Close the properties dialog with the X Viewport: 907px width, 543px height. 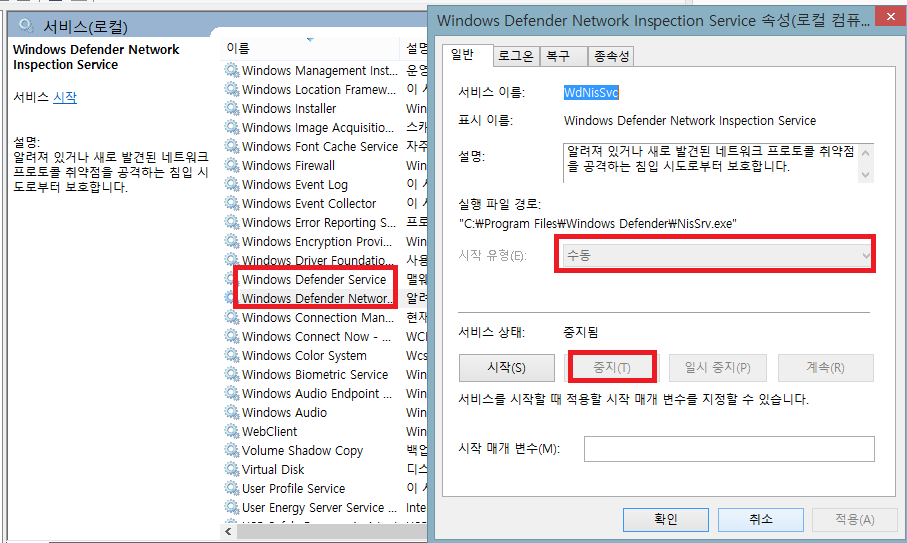coord(891,17)
